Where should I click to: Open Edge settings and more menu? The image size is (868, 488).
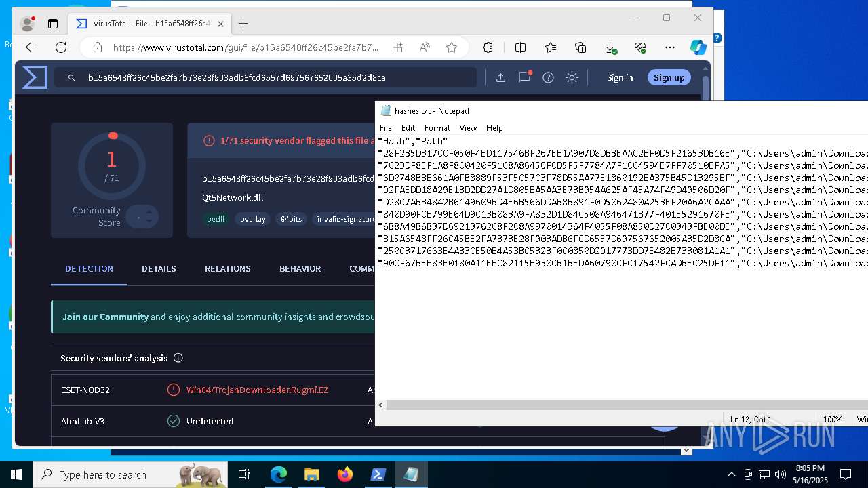[670, 47]
